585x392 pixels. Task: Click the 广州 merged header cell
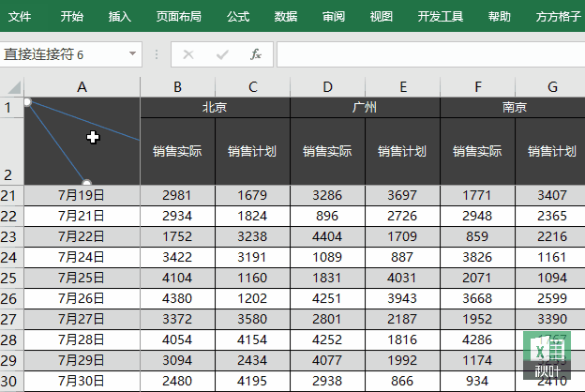click(365, 108)
